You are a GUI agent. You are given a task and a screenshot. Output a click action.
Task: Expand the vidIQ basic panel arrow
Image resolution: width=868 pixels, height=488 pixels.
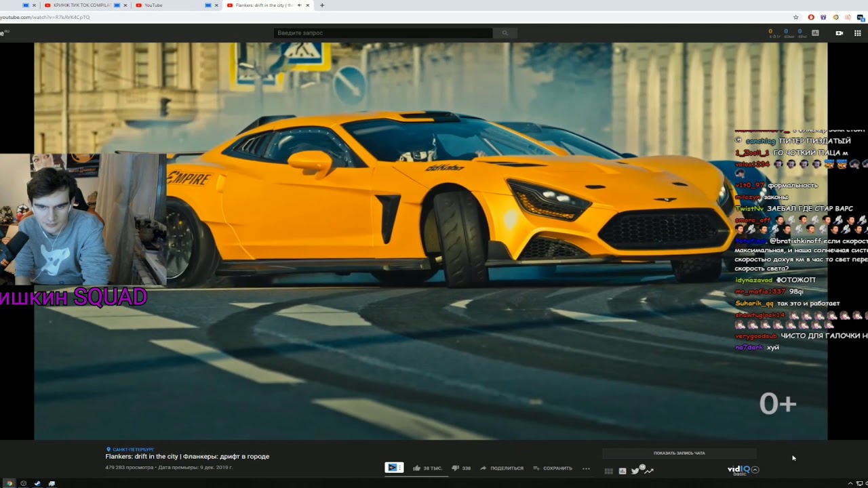(x=755, y=469)
